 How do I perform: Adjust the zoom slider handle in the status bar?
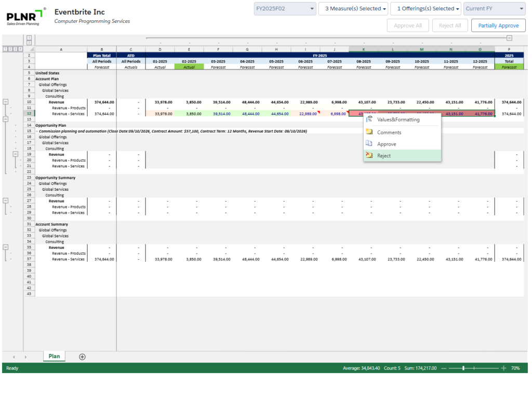click(463, 368)
